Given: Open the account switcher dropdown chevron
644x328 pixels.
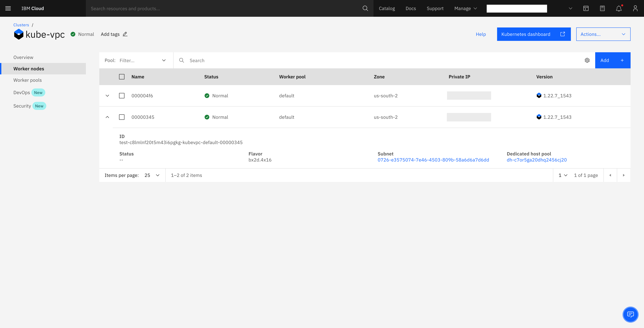Looking at the screenshot, I should [x=571, y=8].
